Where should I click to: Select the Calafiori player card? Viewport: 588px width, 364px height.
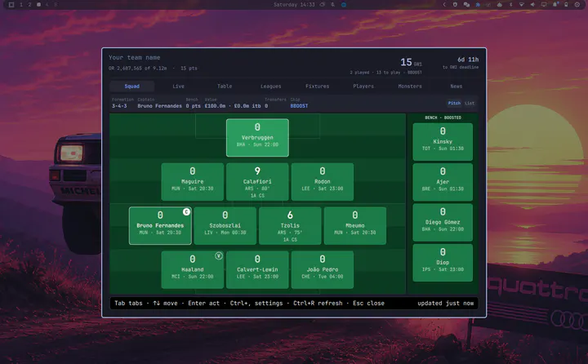(257, 182)
